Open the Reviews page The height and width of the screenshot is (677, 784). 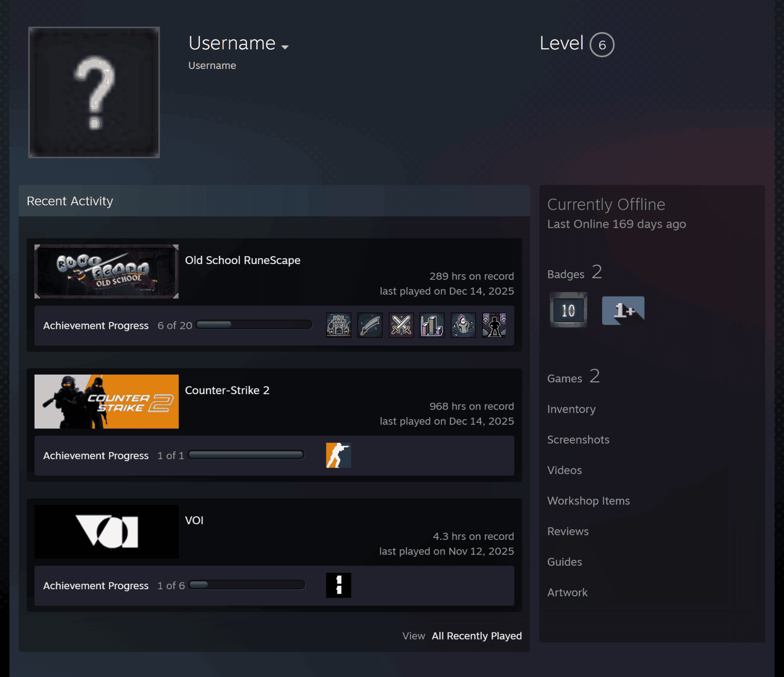click(568, 531)
